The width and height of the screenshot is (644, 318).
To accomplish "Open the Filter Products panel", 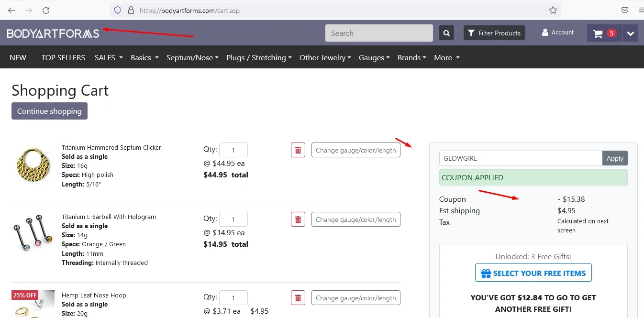I will [494, 33].
